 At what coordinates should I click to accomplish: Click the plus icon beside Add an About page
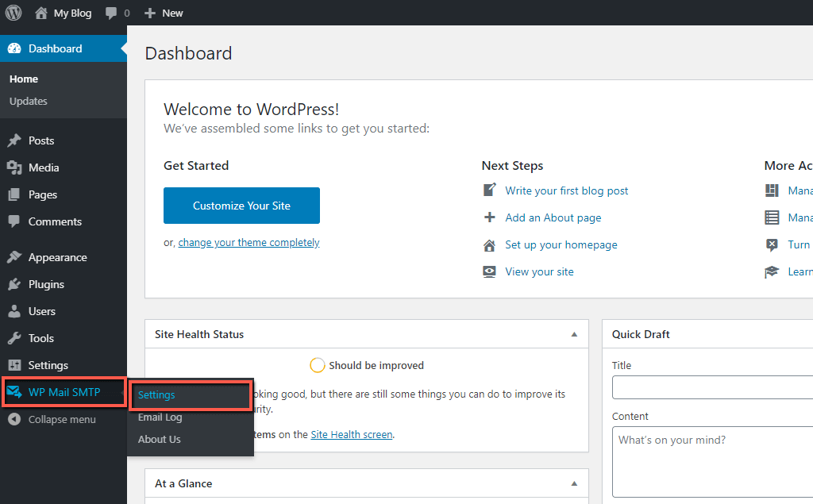point(489,217)
